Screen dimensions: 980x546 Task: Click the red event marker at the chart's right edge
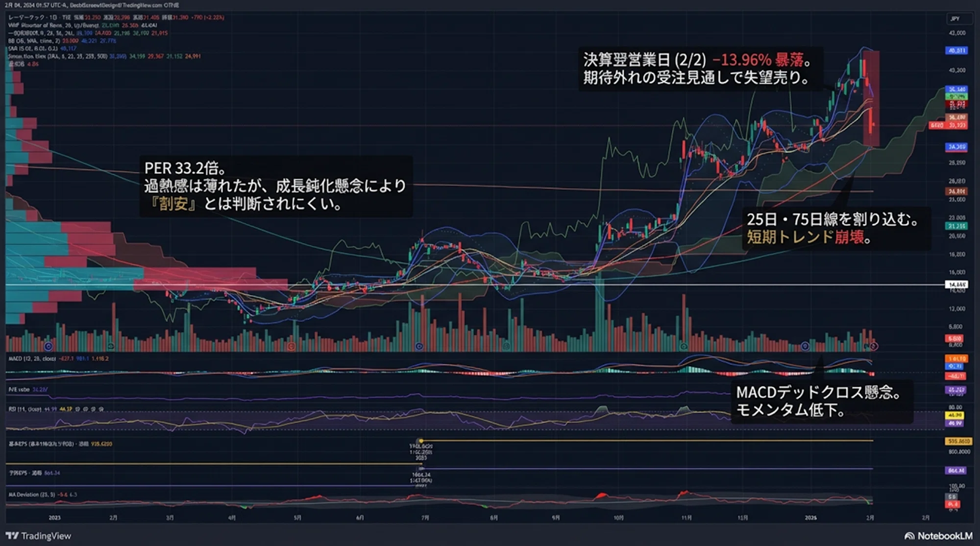(x=874, y=346)
